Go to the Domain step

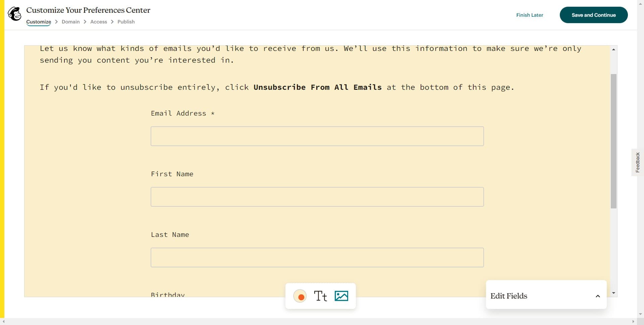coord(71,22)
